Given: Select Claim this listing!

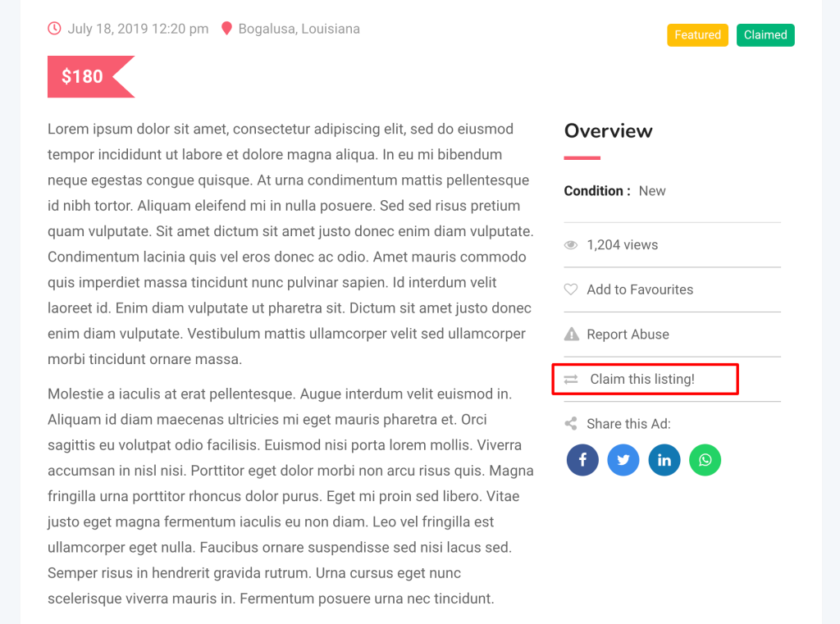Looking at the screenshot, I should [x=642, y=379].
